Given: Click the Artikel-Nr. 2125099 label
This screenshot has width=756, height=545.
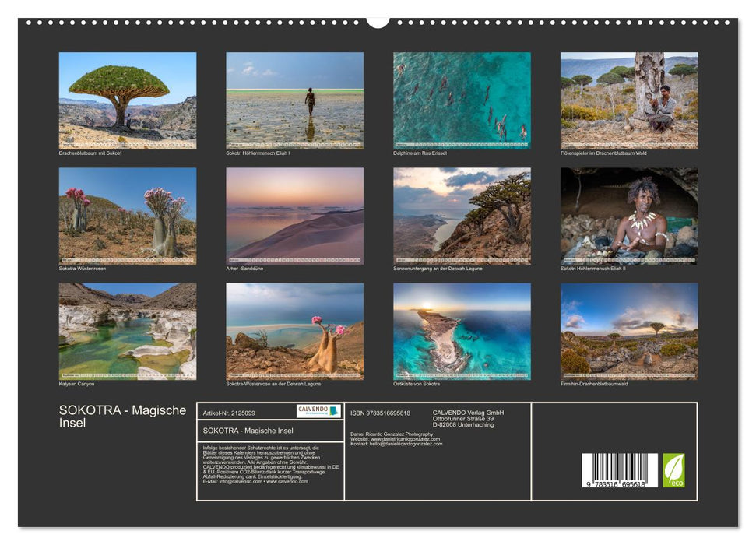Looking at the screenshot, I should [229, 412].
